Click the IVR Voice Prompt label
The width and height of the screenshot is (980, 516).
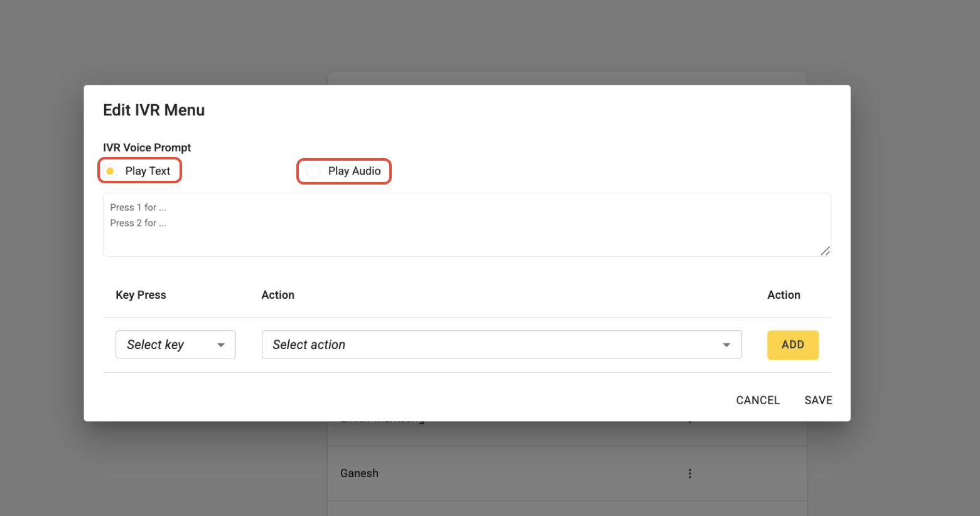(x=147, y=148)
